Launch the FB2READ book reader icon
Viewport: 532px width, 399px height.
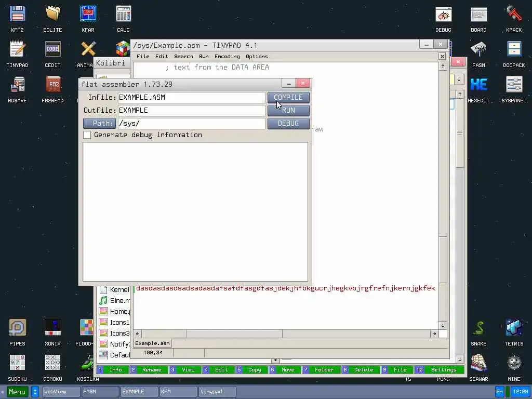click(52, 89)
